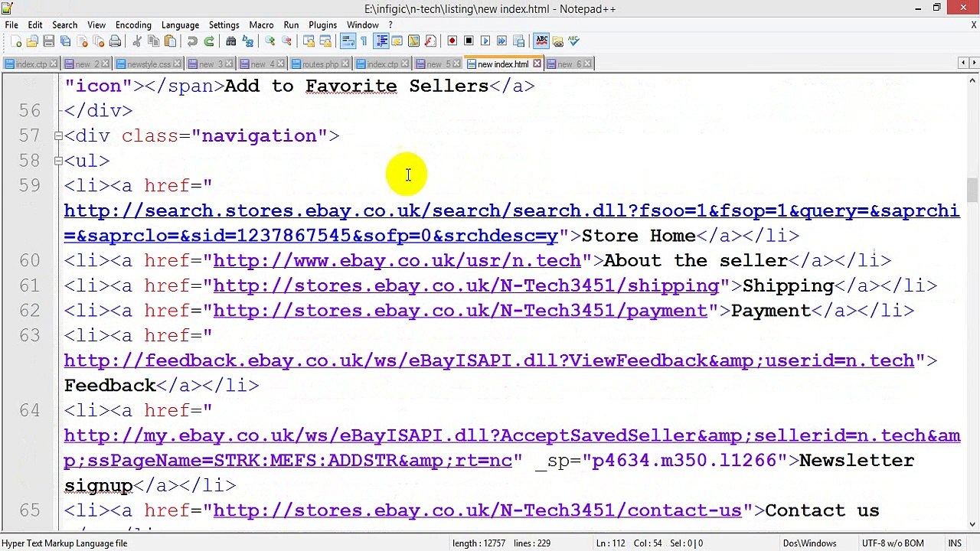The image size is (980, 551).
Task: Click the N-Tech3451/payment URL
Action: click(x=460, y=311)
